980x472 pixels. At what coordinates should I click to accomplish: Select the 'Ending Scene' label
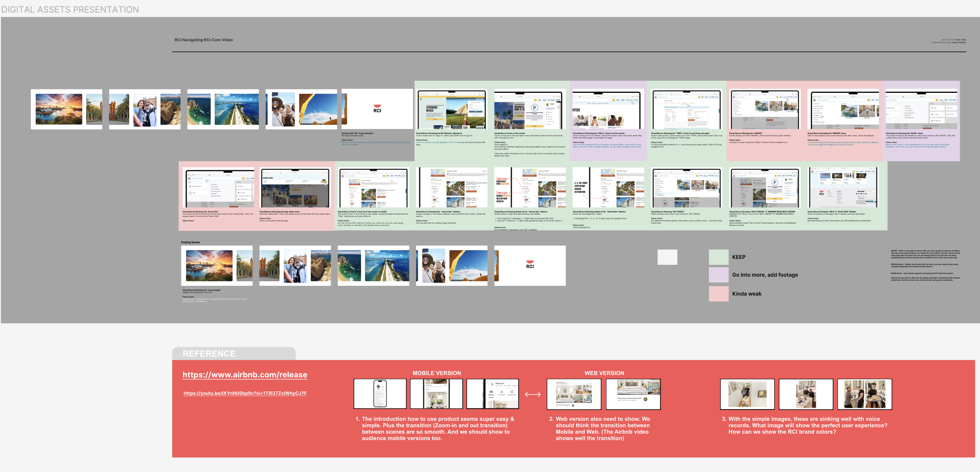pos(190,242)
